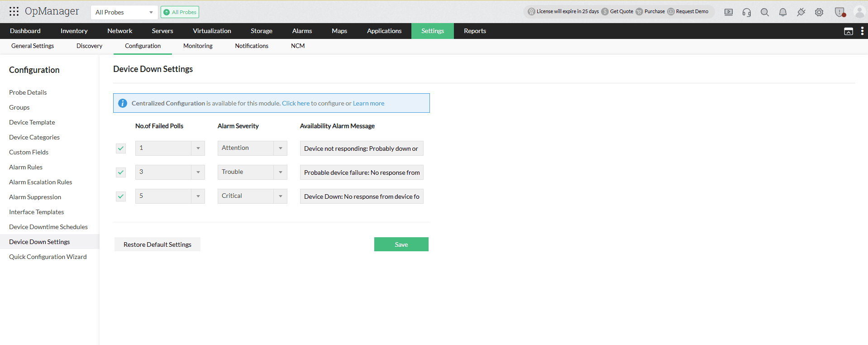
Task: Open the NCM tab
Action: tap(298, 46)
